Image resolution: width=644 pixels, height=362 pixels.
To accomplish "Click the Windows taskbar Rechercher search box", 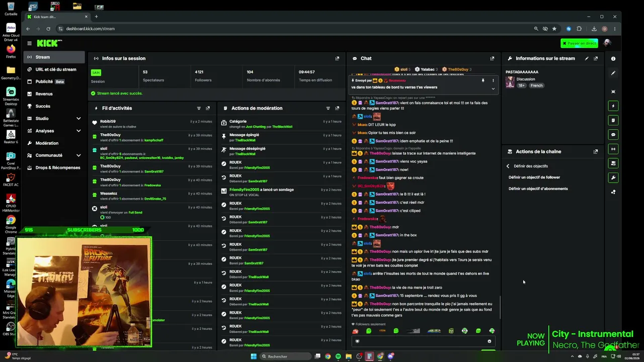I will 286,356.
